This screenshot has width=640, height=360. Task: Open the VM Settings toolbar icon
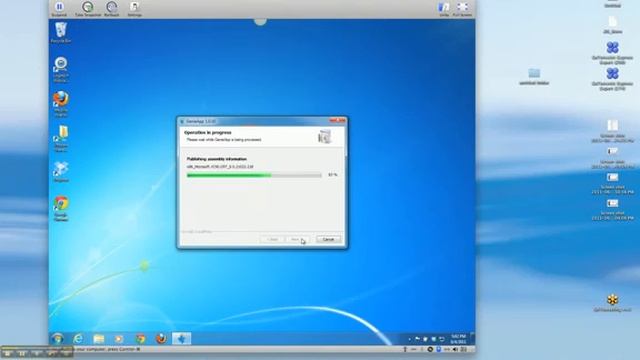134,8
